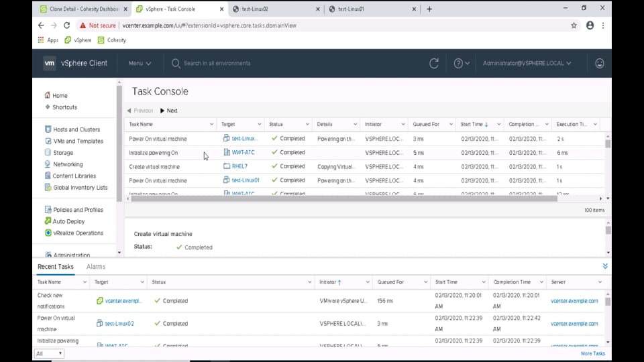Image resolution: width=644 pixels, height=362 pixels.
Task: Click the first WWT-ATC target link
Action: 243,152
